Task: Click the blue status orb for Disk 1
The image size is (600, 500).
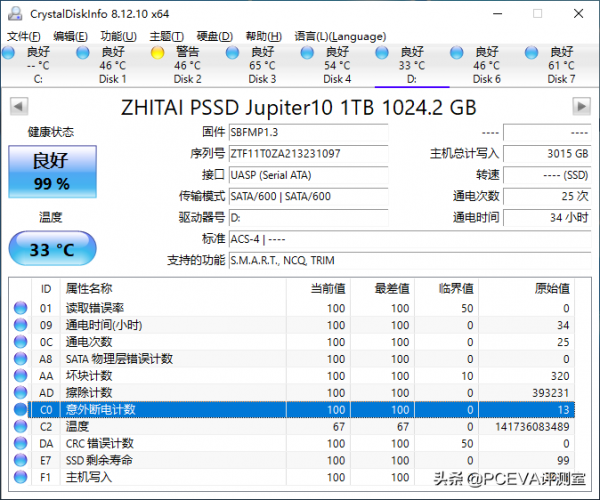Action: click(83, 52)
